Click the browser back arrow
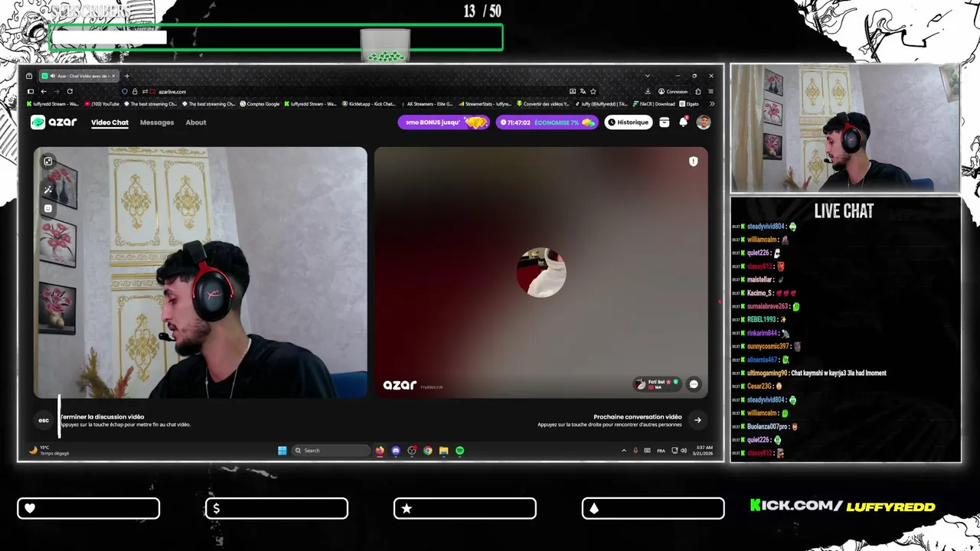This screenshot has height=551, width=980. pyautogui.click(x=44, y=91)
